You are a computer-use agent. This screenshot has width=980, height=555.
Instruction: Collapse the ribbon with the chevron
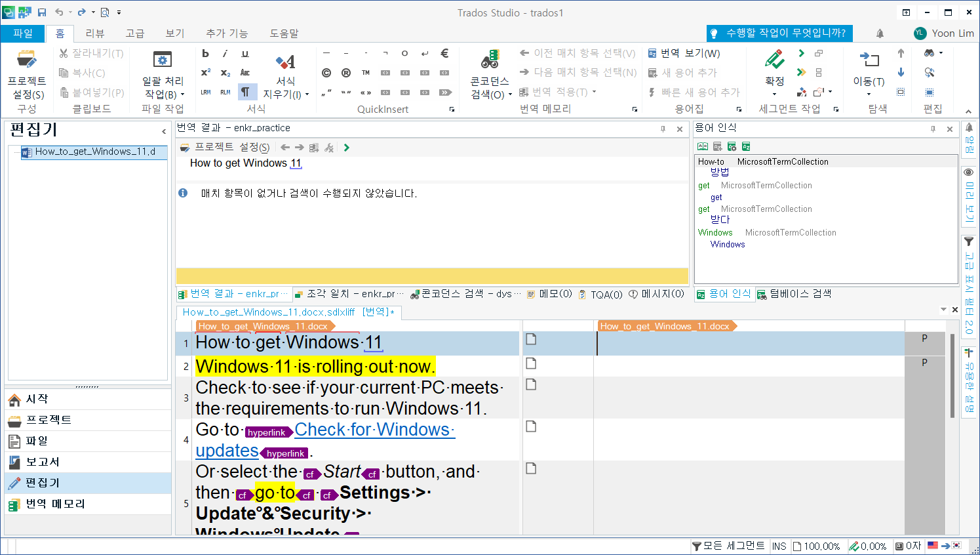coord(969,112)
